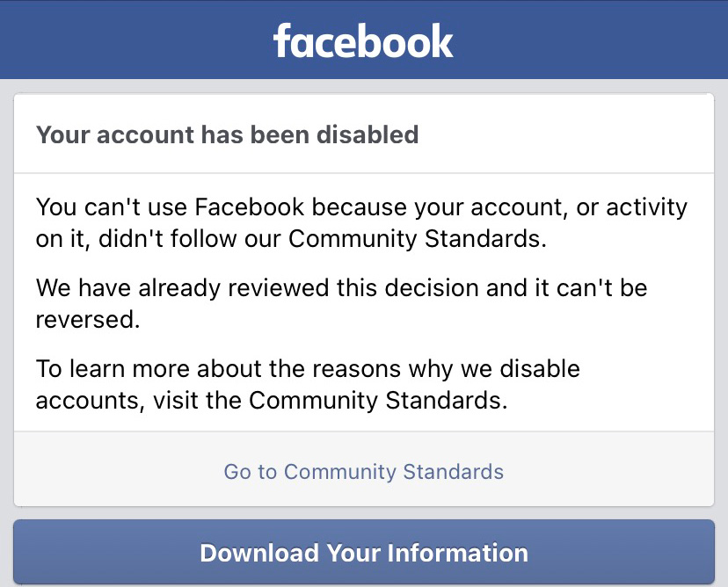Click the paragraph starting "You can't use Facebook"
728x587 pixels.
(361, 223)
